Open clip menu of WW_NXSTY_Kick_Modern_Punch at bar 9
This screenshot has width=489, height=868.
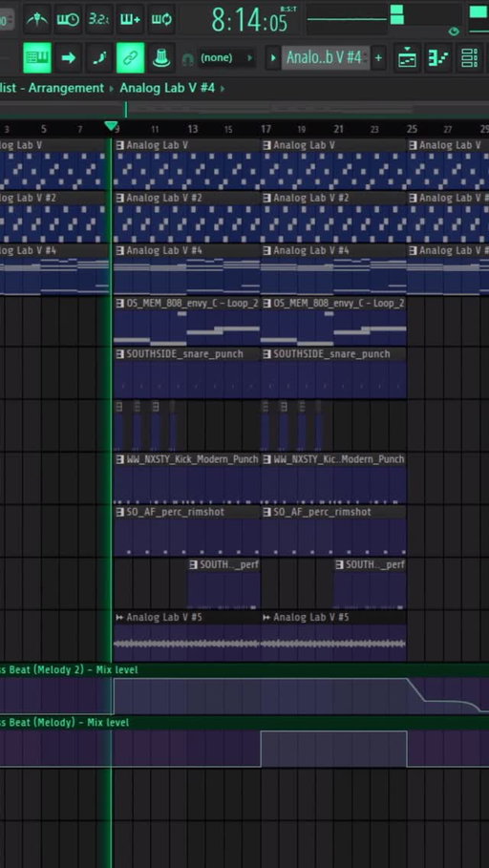(x=120, y=459)
